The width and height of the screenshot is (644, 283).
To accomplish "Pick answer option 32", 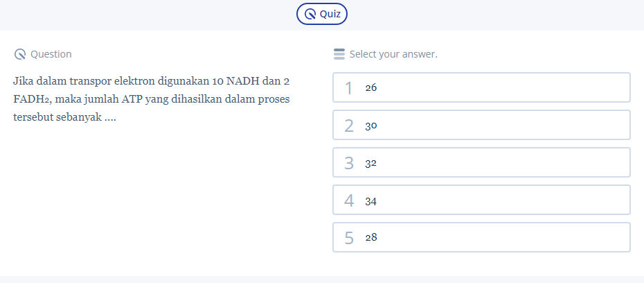I will pos(481,162).
